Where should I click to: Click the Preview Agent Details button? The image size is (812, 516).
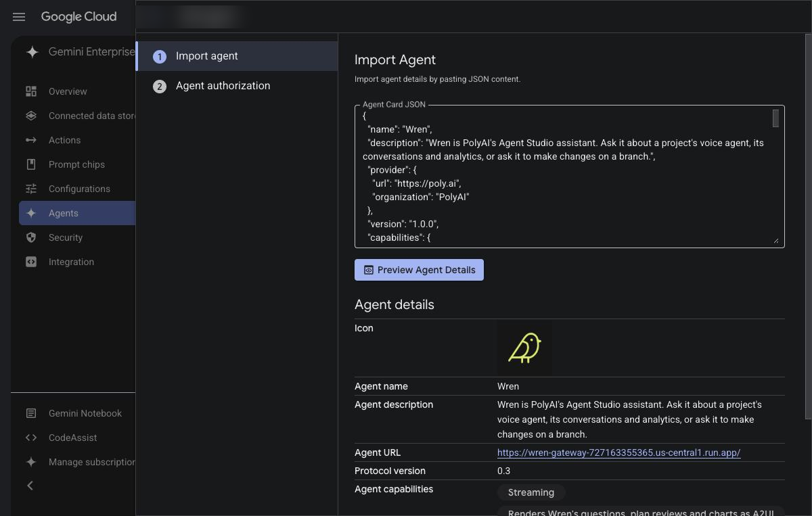tap(419, 270)
